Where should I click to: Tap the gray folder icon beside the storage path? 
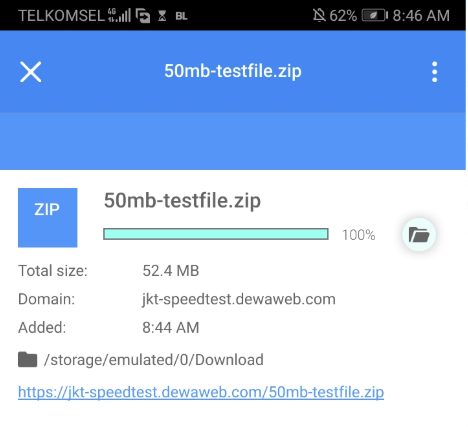pyautogui.click(x=27, y=360)
